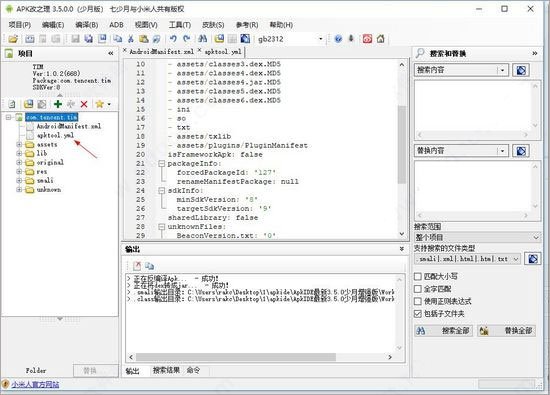
Task: Open the ADB menu
Action: [x=116, y=25]
